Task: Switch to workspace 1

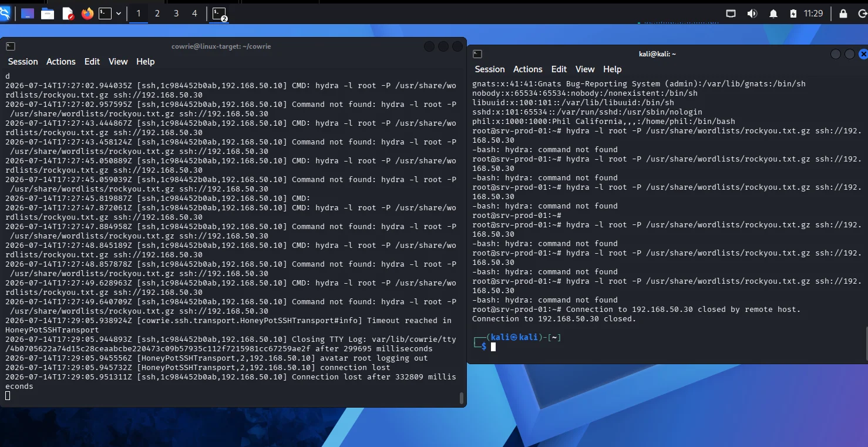Action: (x=139, y=14)
